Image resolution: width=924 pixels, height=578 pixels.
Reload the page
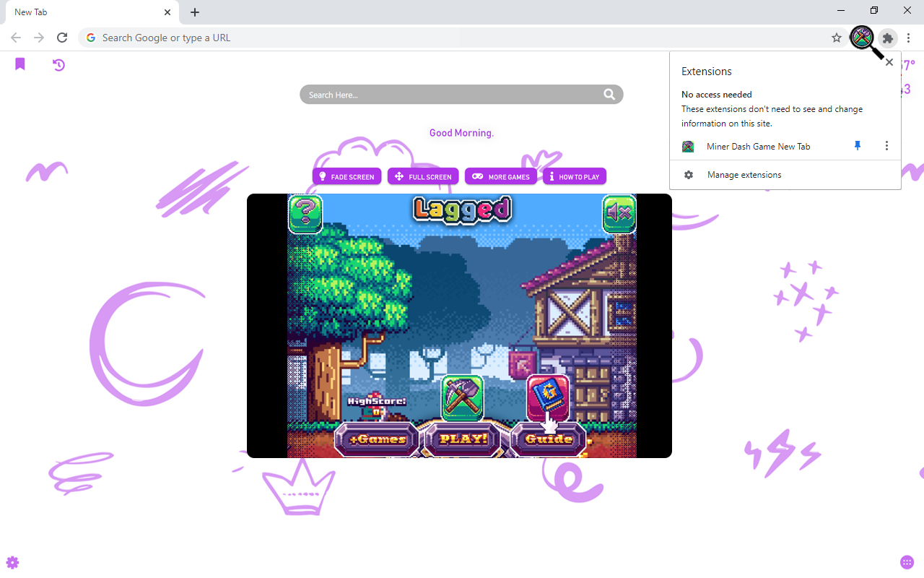(x=62, y=38)
